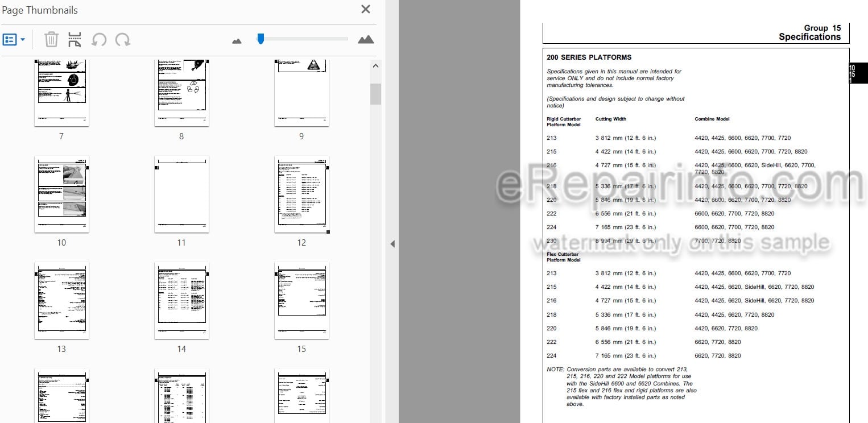Viewport: 868px width, 423px height.
Task: Select blank page 11 thumbnail
Action: point(181,194)
